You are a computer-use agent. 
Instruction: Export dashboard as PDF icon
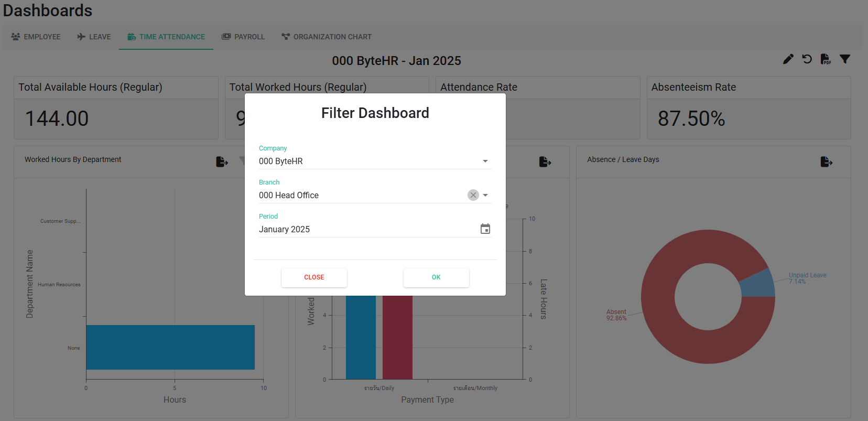(826, 59)
